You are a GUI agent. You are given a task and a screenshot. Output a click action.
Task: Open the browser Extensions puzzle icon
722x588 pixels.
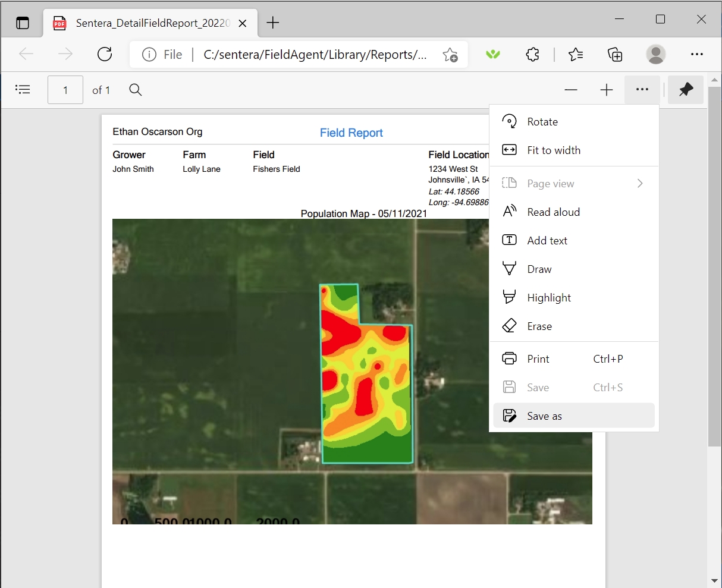pos(532,55)
